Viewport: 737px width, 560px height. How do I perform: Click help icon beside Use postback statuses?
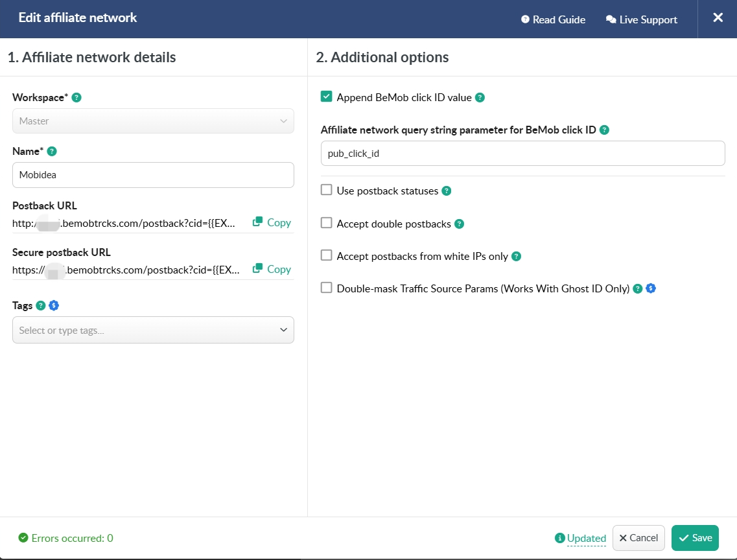pos(446,191)
